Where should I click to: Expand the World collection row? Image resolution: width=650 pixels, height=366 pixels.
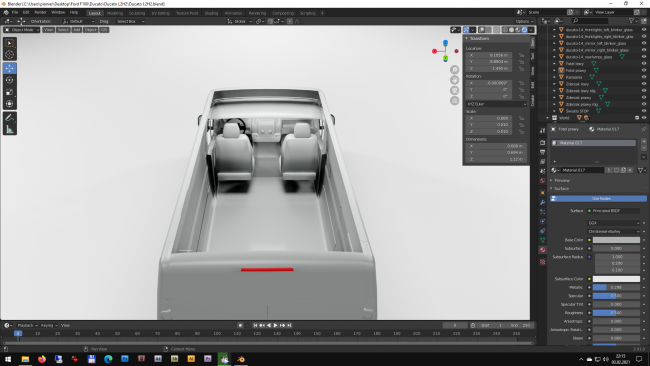pos(548,118)
